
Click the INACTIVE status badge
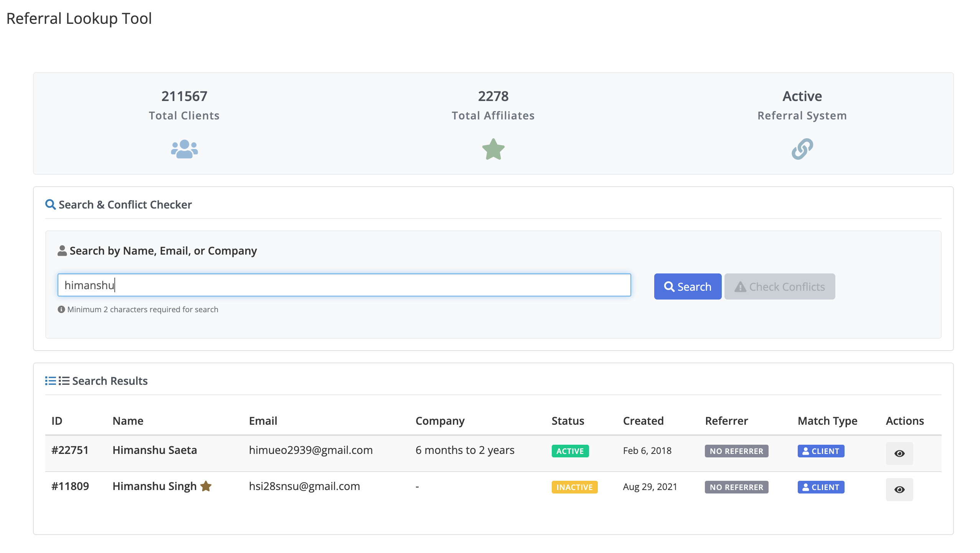(574, 487)
